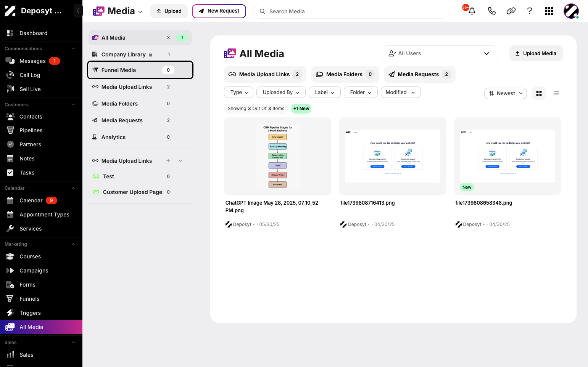Open the Newest sort dropdown

pyautogui.click(x=506, y=93)
